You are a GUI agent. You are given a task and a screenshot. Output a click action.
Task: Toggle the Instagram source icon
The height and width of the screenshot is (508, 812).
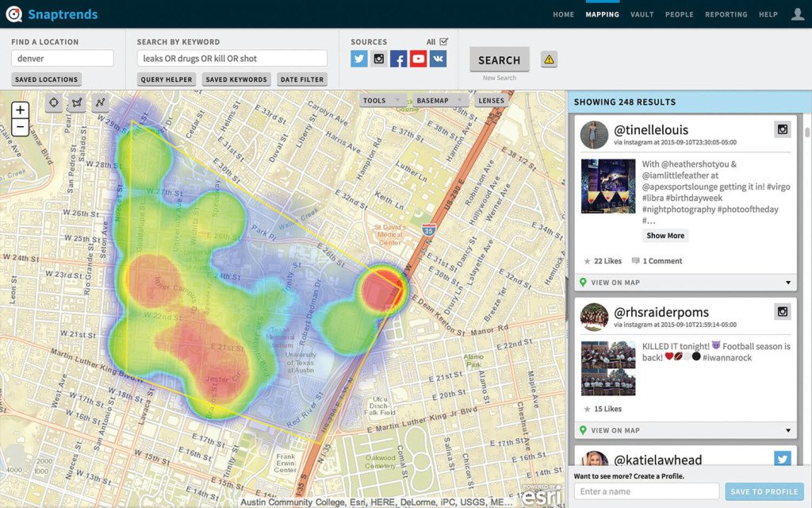(x=379, y=59)
